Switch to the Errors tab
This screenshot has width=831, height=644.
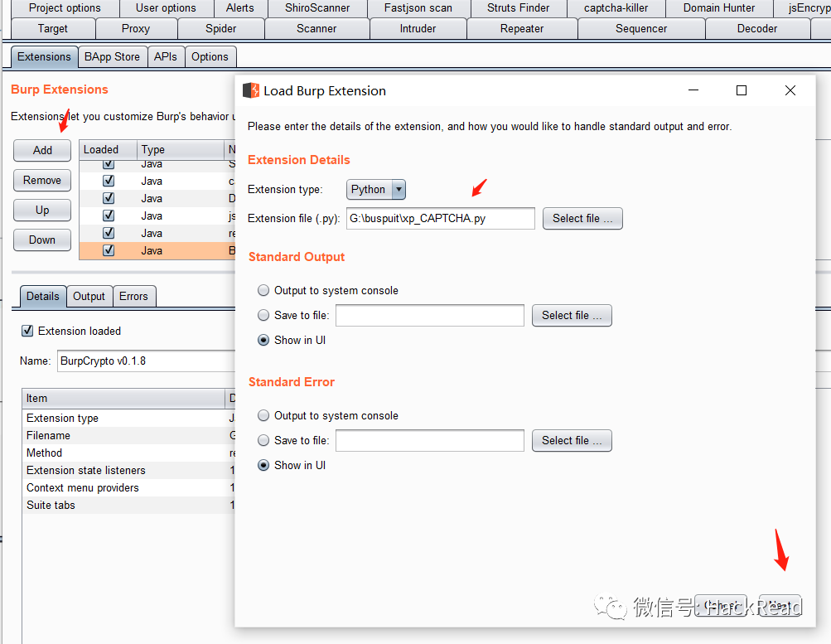click(x=133, y=296)
